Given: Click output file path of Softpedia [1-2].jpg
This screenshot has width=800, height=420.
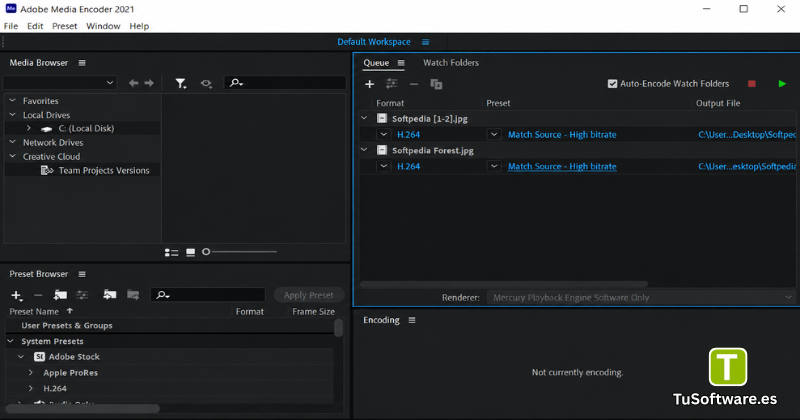Looking at the screenshot, I should 747,135.
